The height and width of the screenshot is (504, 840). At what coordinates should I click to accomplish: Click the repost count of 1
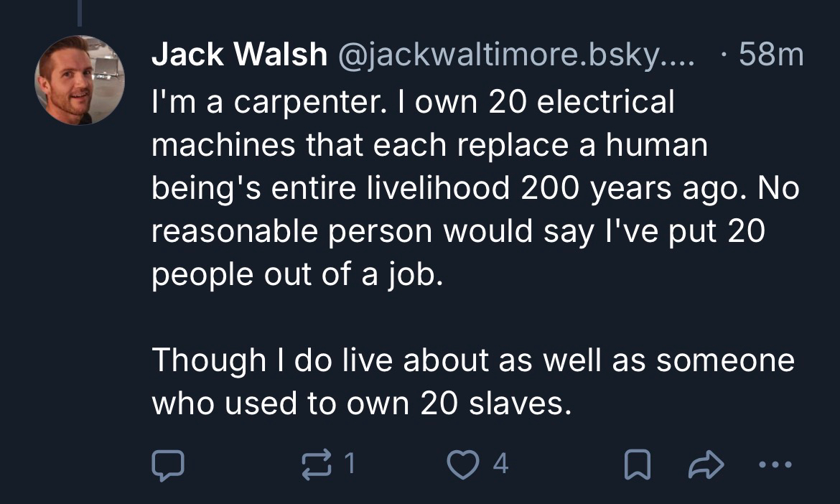pos(350,465)
